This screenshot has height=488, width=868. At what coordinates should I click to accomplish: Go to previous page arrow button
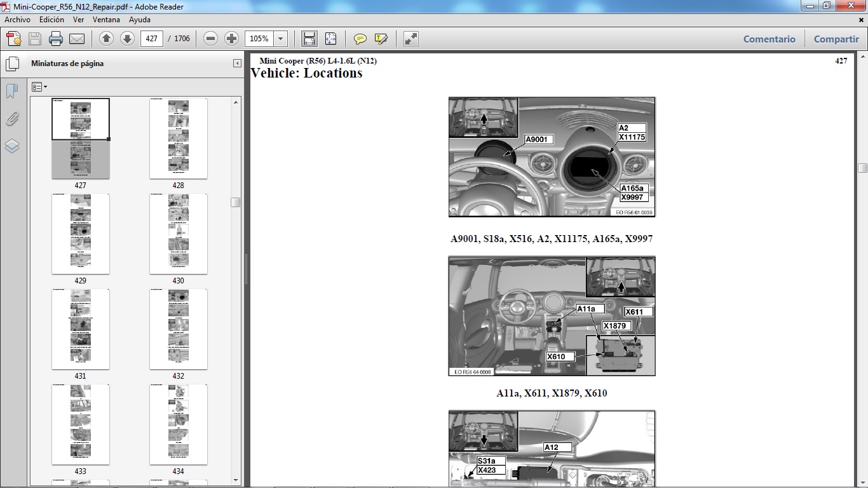(106, 39)
